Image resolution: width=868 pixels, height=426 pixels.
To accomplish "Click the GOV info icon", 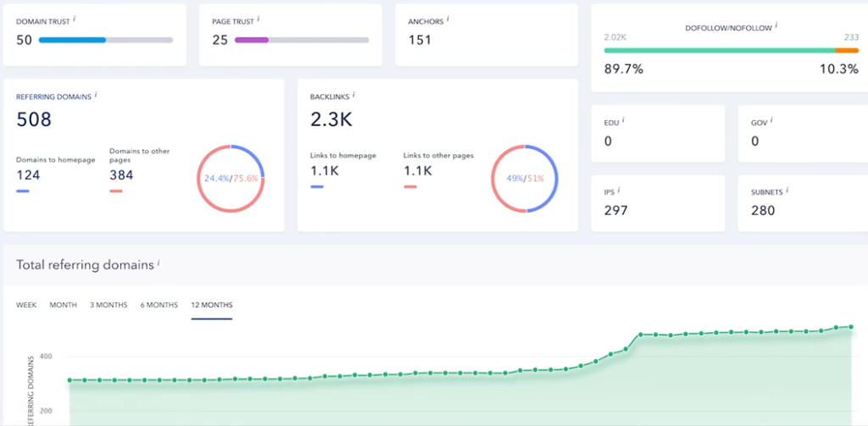I will tap(771, 120).
